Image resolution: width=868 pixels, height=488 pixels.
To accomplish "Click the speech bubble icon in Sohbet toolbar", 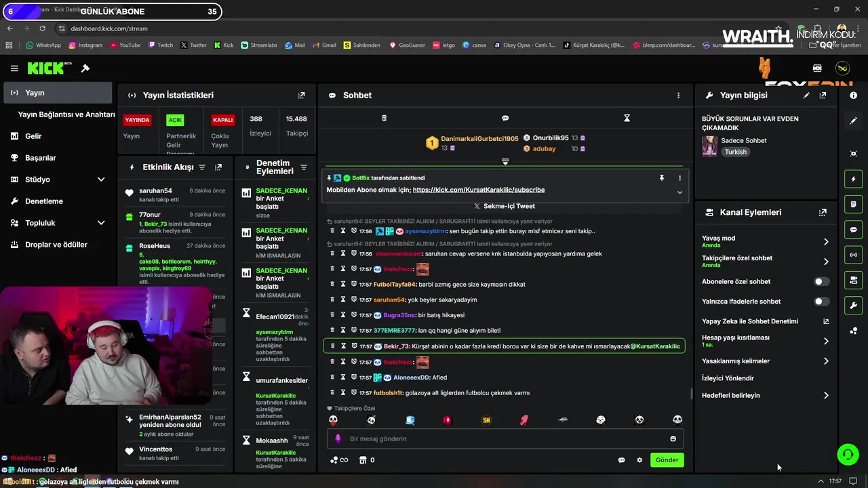I will pos(505,118).
